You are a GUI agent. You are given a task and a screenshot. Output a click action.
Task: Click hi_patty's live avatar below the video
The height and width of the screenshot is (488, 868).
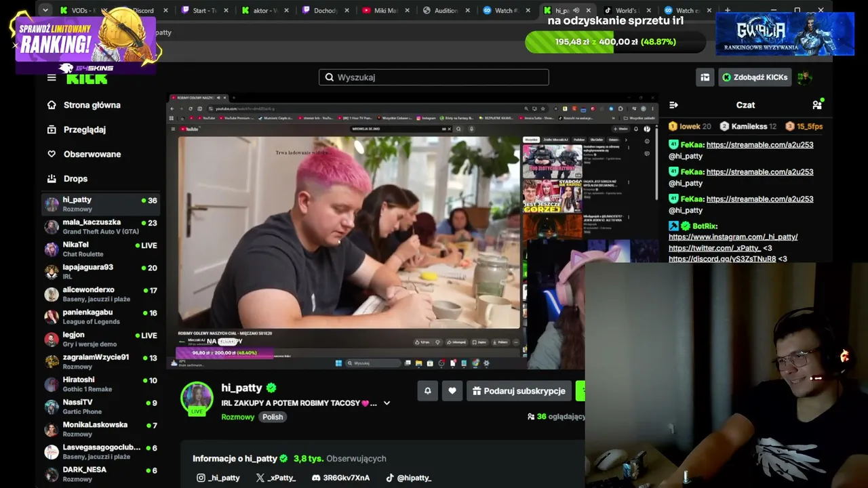(197, 399)
